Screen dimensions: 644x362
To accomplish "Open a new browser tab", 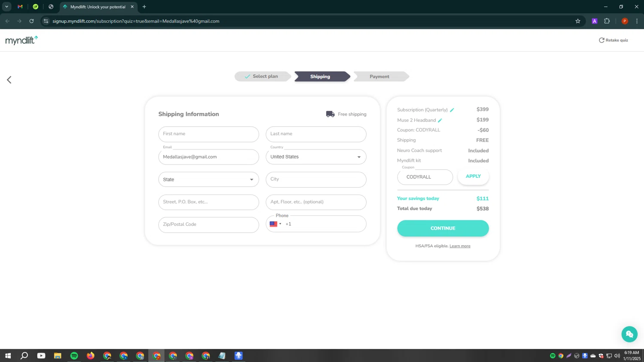I will [144, 7].
